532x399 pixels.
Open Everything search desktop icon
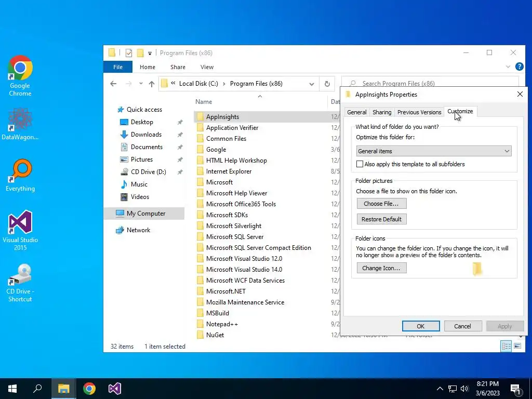pyautogui.click(x=20, y=176)
